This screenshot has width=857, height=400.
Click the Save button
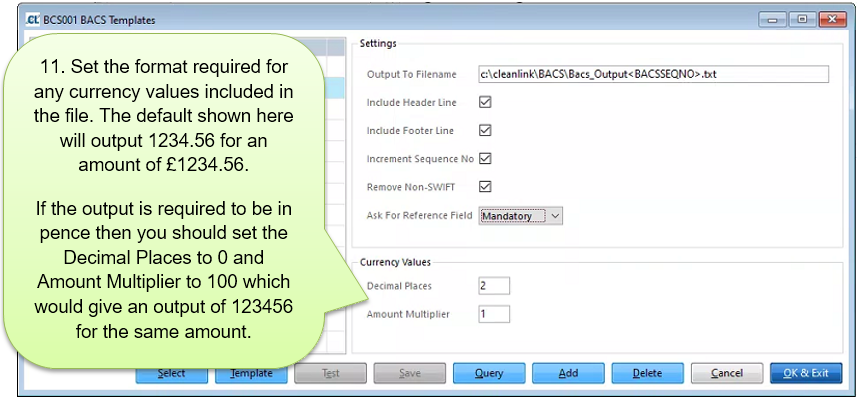409,373
